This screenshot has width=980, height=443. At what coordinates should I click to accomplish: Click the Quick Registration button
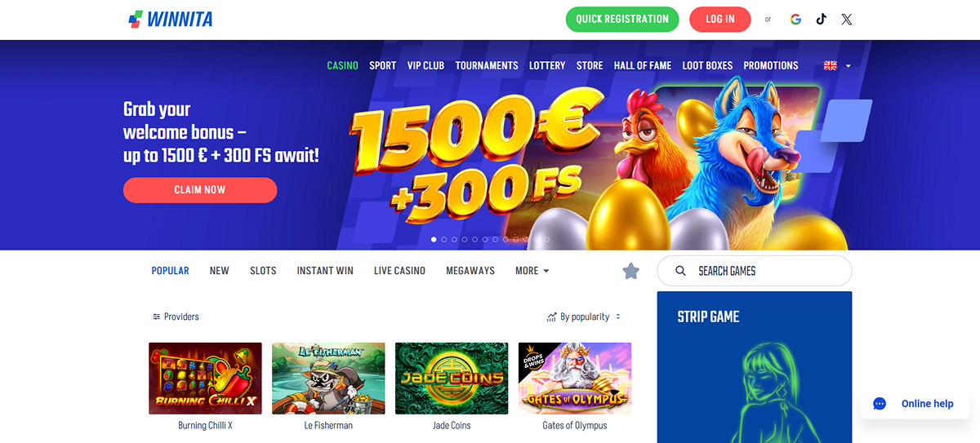click(622, 19)
